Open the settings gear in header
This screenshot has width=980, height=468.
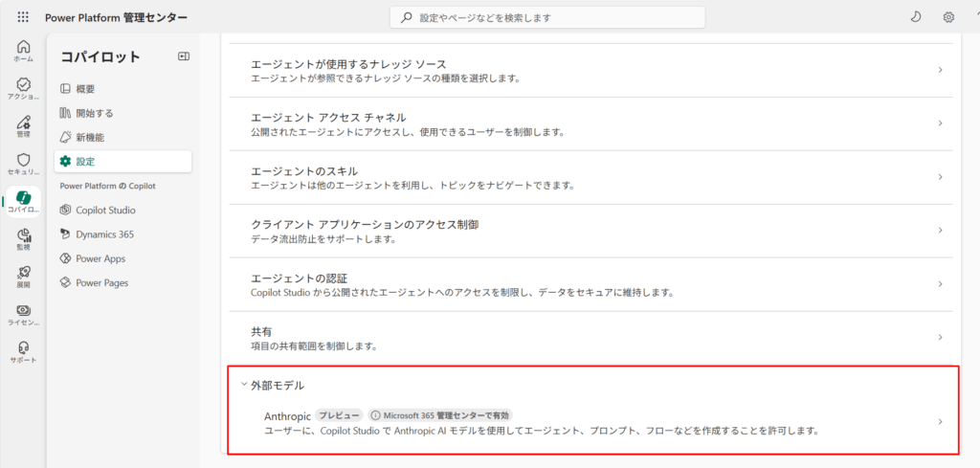pyautogui.click(x=948, y=17)
